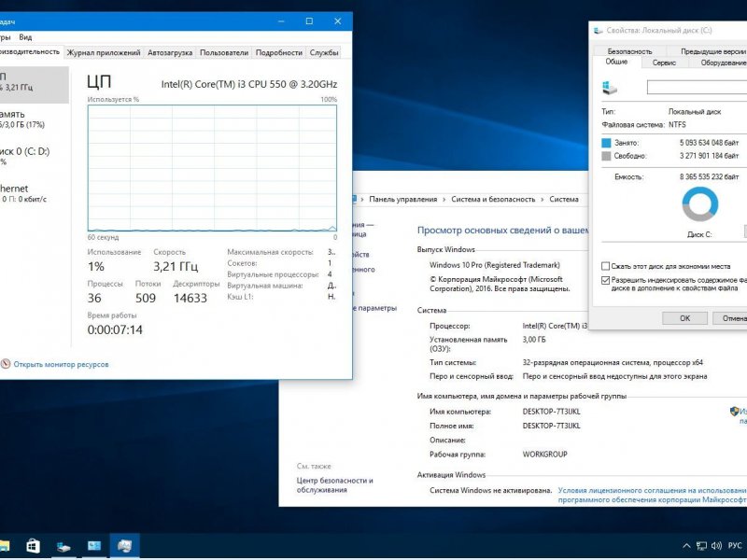This screenshot has height=560, width=747.
Task: Click the volume speaker tray icon
Action: click(716, 546)
